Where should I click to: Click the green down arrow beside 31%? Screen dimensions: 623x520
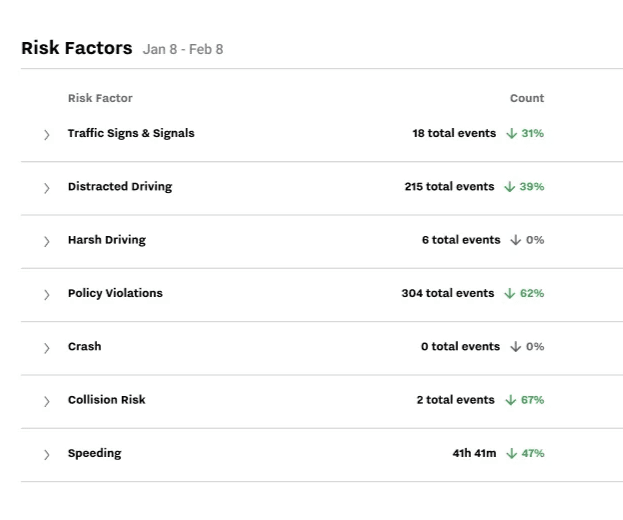coord(511,133)
